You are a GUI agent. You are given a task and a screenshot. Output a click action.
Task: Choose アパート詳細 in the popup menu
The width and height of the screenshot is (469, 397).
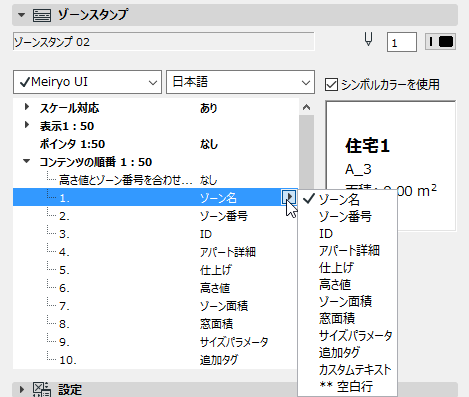coord(347,251)
